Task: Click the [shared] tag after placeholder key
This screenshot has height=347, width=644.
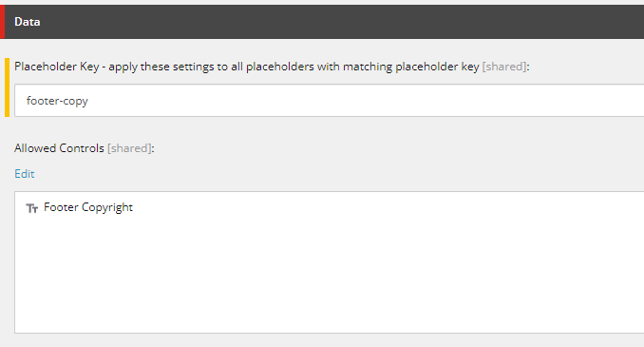Action: coord(504,67)
